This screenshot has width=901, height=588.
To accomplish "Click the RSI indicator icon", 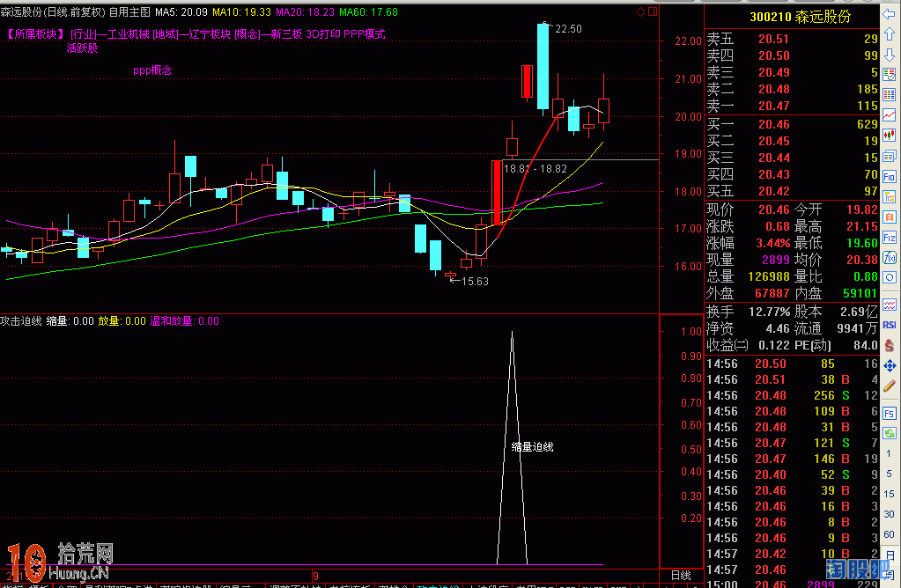I will (x=890, y=324).
